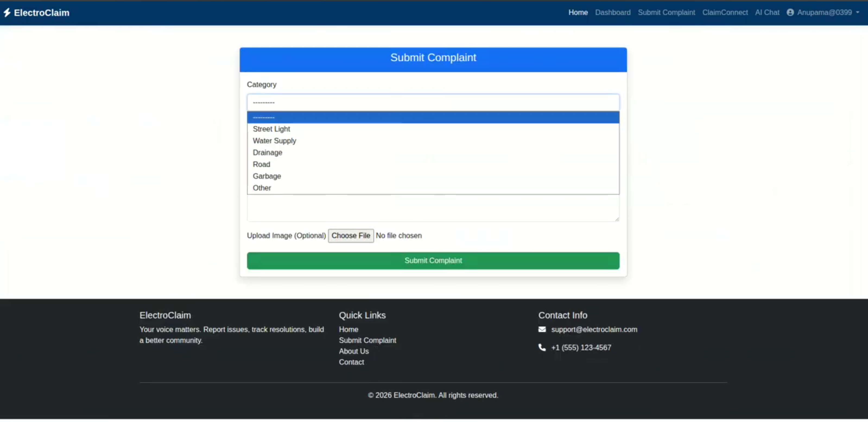Select Street Light from the category list
This screenshot has height=422, width=868.
433,129
